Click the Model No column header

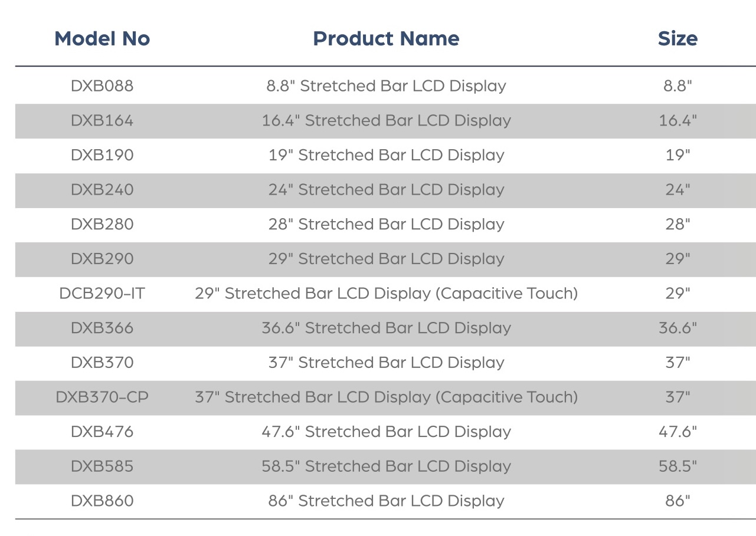pyautogui.click(x=102, y=39)
